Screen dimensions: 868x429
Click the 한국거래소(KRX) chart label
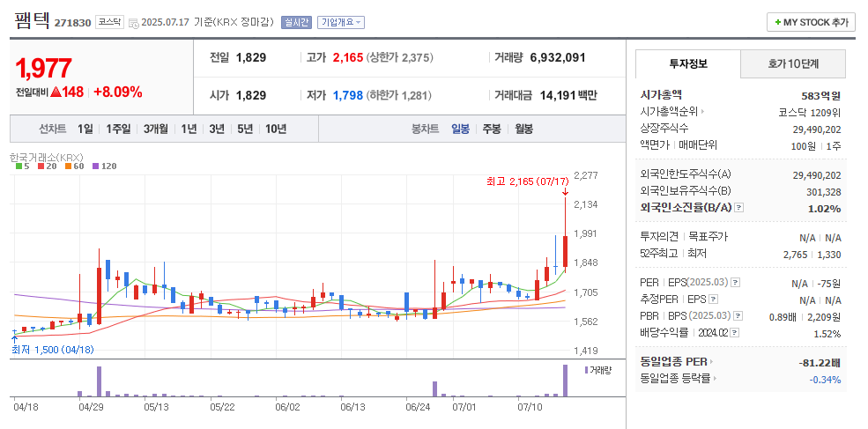pyautogui.click(x=47, y=157)
